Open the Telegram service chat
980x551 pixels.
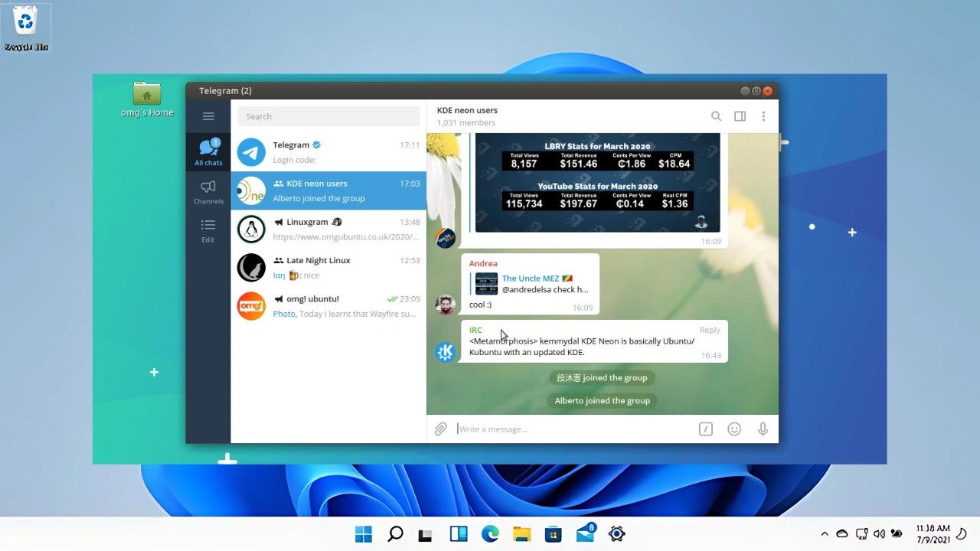(328, 152)
